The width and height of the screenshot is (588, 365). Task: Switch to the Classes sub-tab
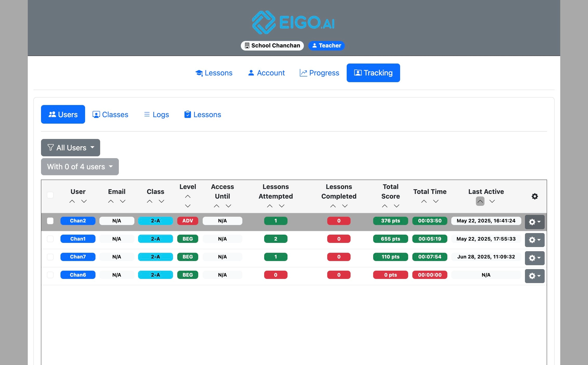[110, 114]
